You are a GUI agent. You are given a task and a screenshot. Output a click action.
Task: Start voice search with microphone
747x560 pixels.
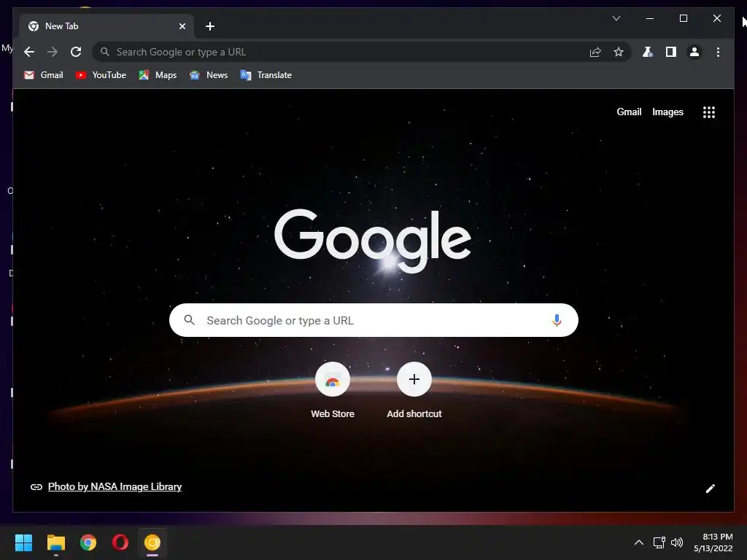(557, 321)
